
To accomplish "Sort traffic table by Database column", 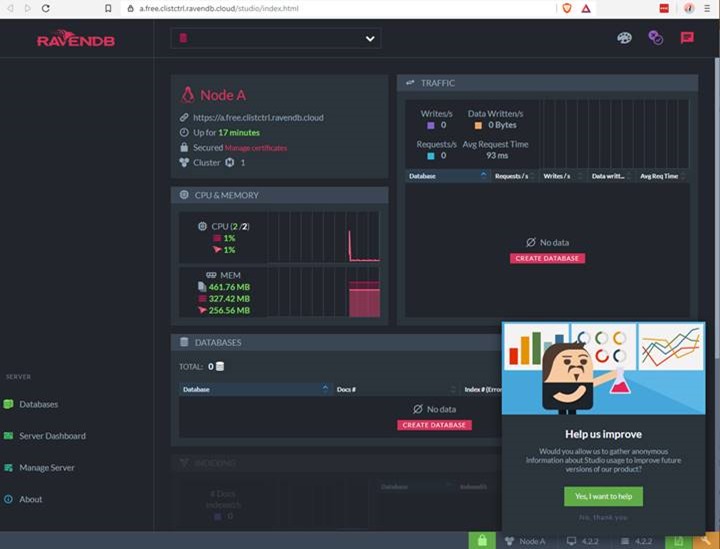I will click(448, 176).
